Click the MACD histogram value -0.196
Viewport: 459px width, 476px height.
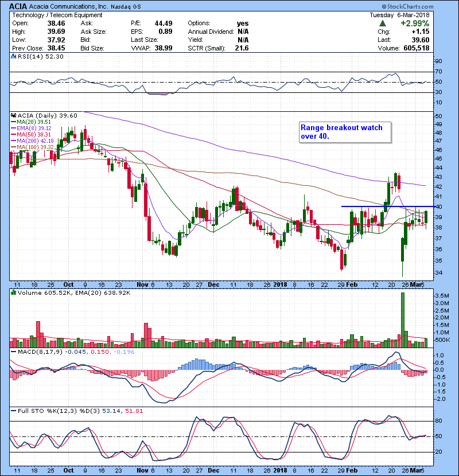124,352
